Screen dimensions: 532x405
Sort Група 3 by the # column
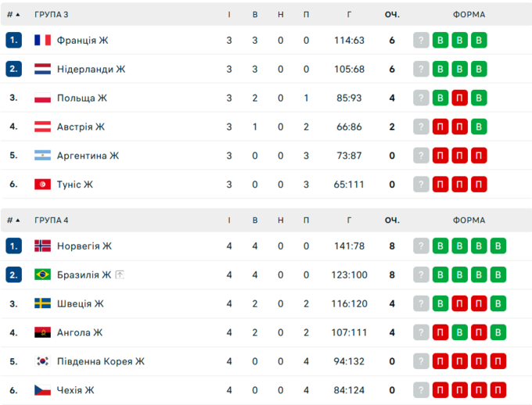(13, 15)
